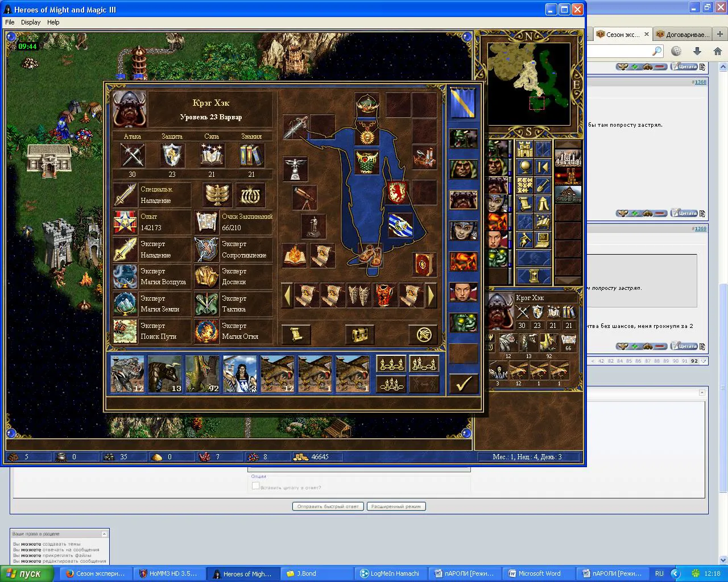Select the red lion shield artifact
Image resolution: width=728 pixels, height=582 pixels.
399,193
